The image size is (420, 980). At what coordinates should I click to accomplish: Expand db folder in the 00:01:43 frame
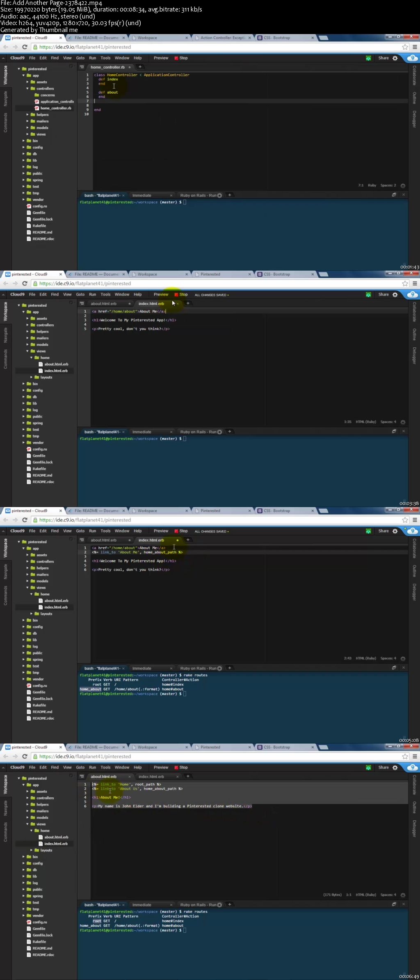23,154
